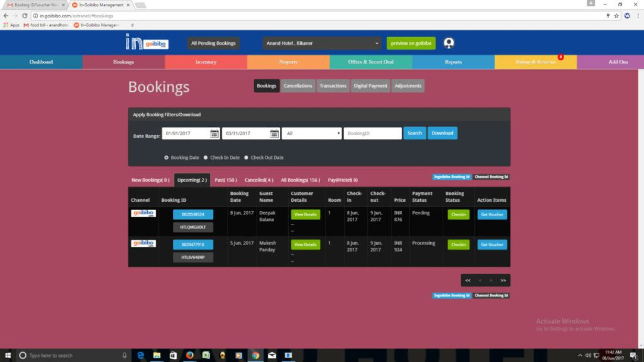This screenshot has height=362, width=644.
Task: Click the browser back arrow
Action: point(6,16)
